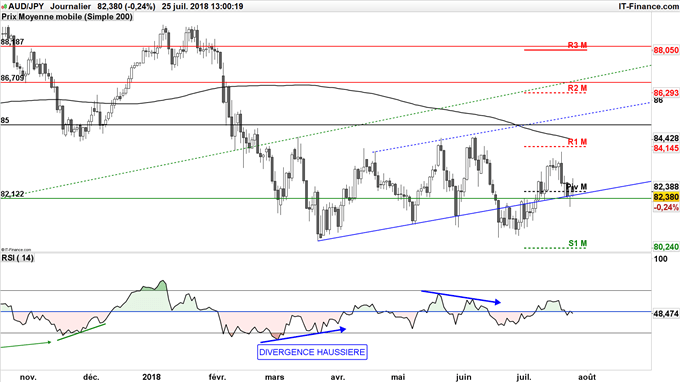Screen dimensions: 680x382
Task: Open the IT-Finance.com link
Action: [648, 6]
